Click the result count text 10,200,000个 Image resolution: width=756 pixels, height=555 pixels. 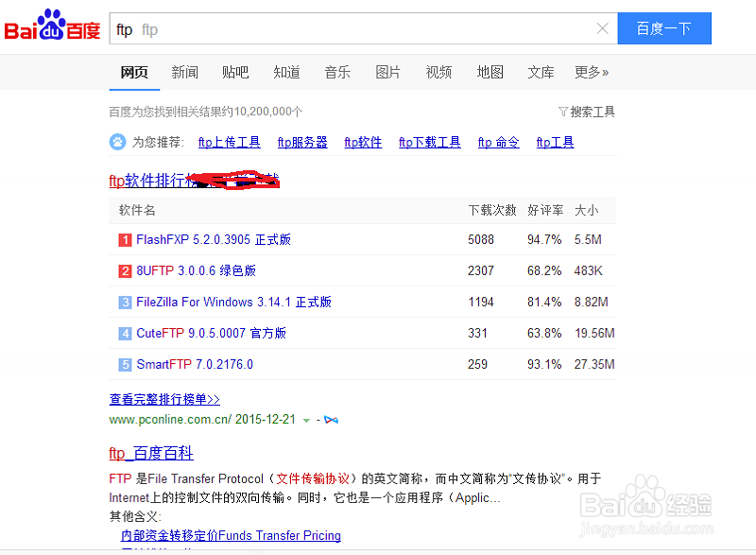(x=268, y=112)
